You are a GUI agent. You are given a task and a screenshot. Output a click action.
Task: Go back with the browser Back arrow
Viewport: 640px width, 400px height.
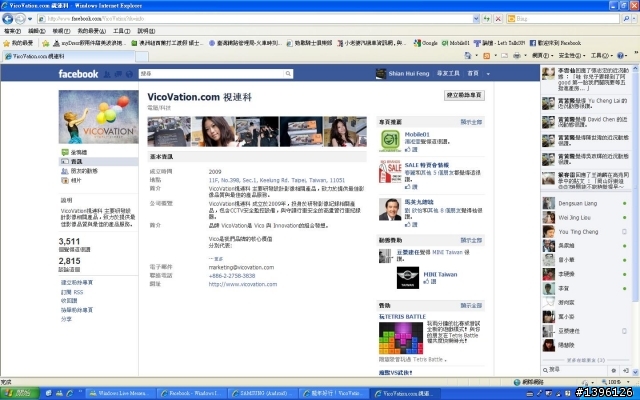click(7, 19)
